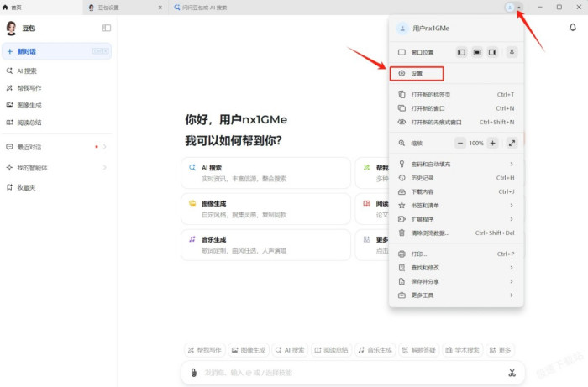Click the user avatar in title bar

[x=510, y=7]
